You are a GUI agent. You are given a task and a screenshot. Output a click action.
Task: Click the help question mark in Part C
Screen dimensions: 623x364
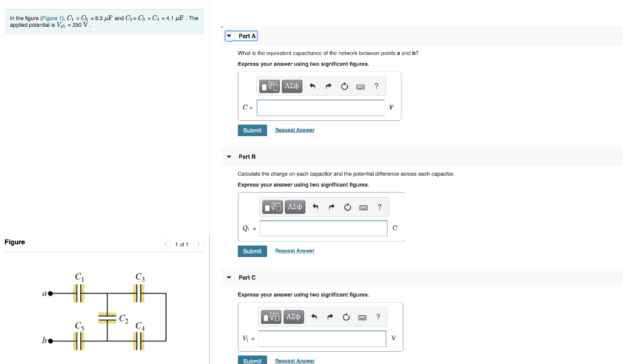coord(377,317)
